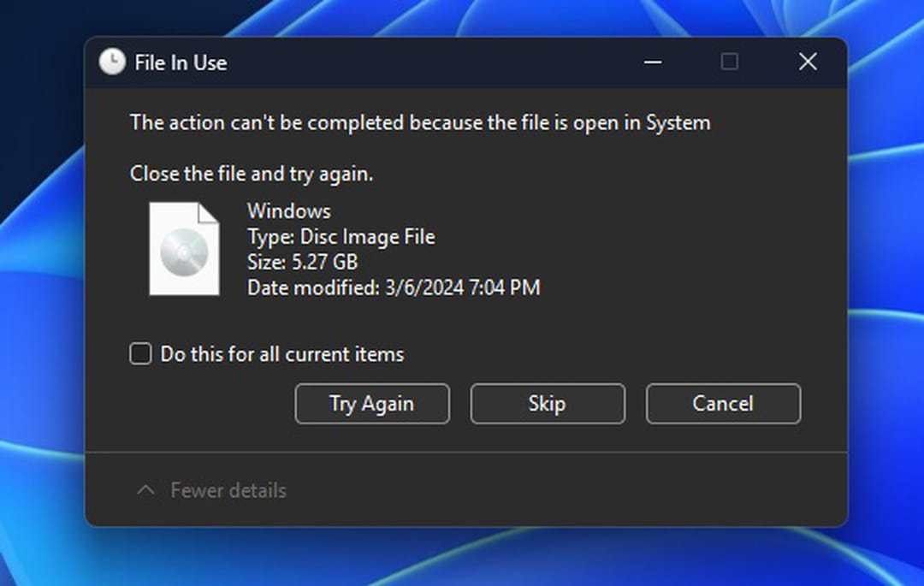
Task: Click the 'File In Use' title text
Action: click(181, 62)
